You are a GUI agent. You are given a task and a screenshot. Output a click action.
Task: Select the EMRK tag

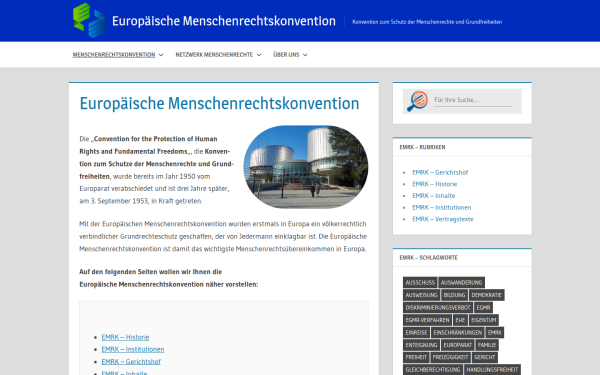[x=494, y=333]
